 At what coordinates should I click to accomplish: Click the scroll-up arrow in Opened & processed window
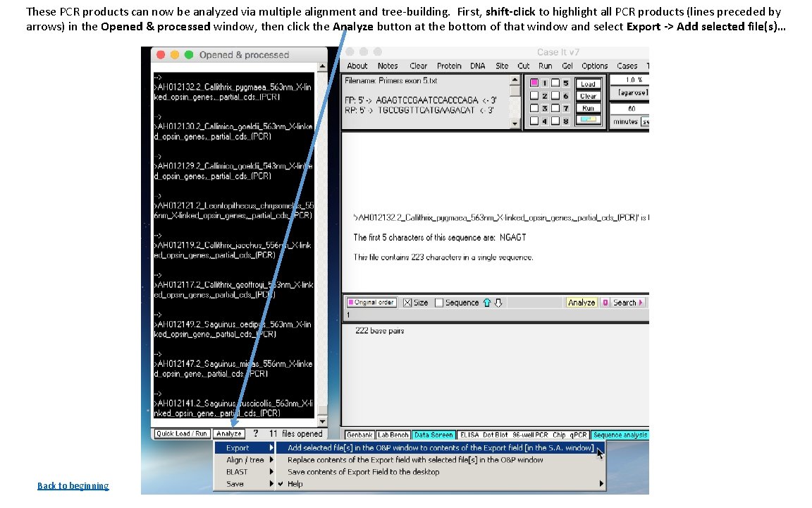click(321, 64)
